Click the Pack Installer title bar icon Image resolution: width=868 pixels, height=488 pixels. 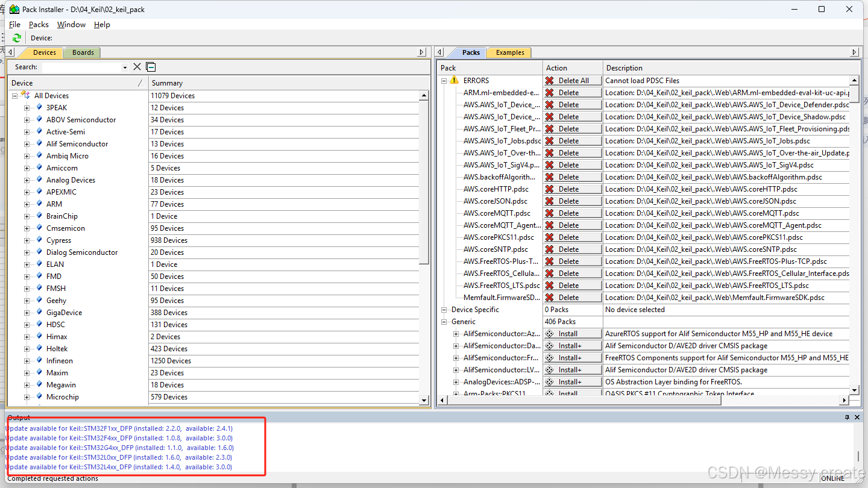[14, 9]
